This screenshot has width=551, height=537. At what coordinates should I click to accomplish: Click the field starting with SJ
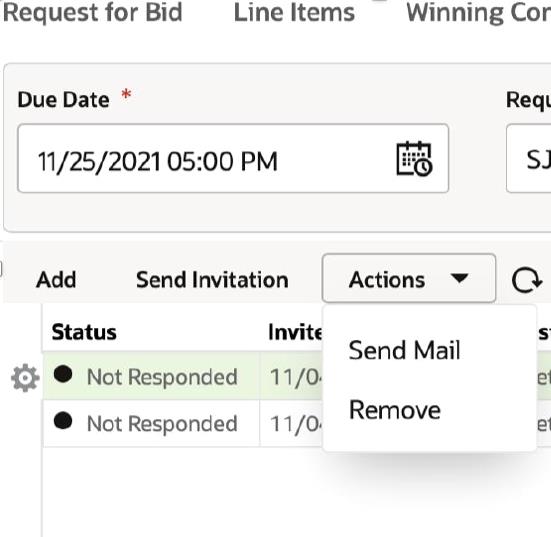pyautogui.click(x=529, y=158)
